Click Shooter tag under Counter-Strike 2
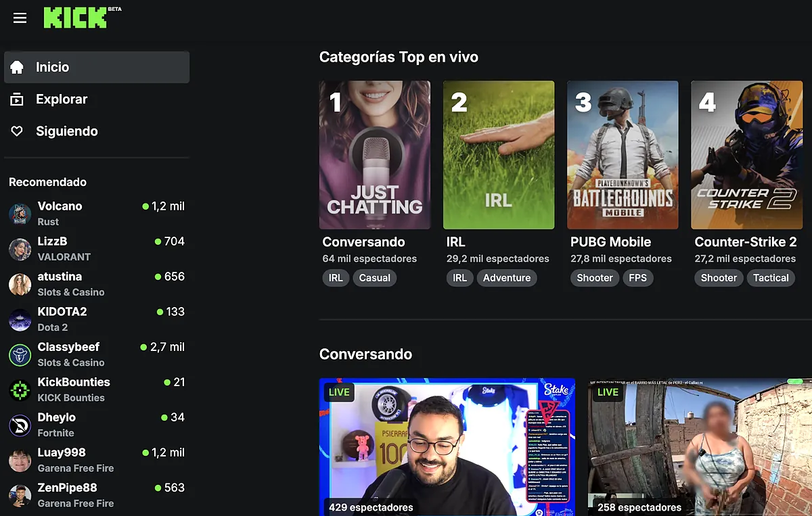The width and height of the screenshot is (812, 516). tap(719, 278)
